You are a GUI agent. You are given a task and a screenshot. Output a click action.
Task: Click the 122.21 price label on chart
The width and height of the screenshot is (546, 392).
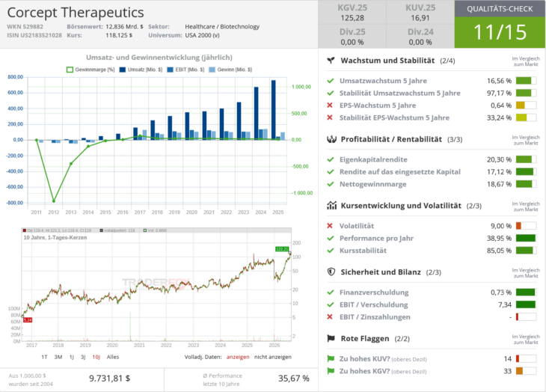click(x=282, y=249)
